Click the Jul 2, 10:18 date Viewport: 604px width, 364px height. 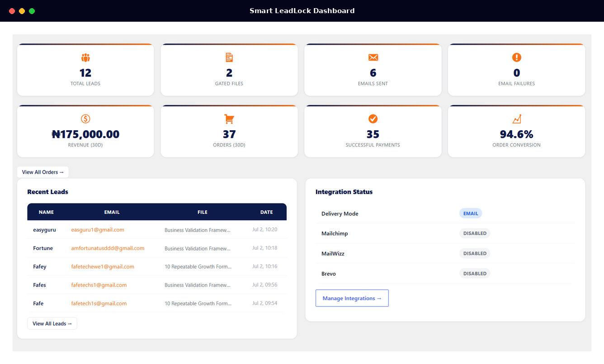point(265,248)
